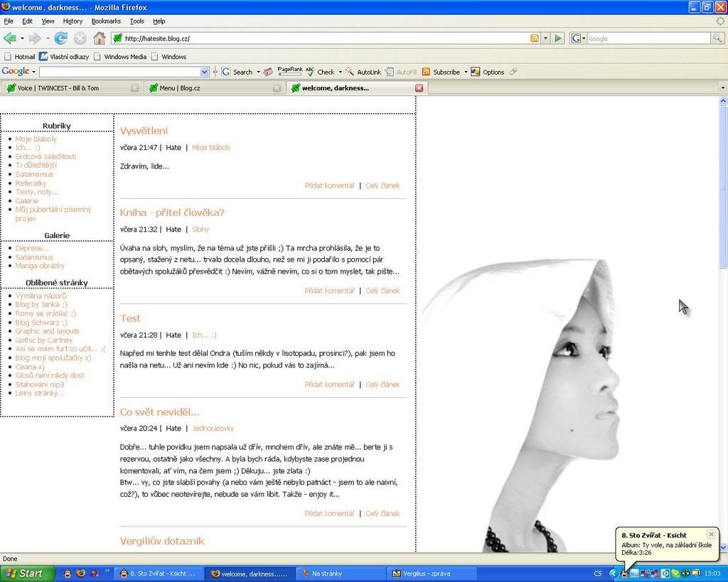
Task: Open the Hotmail shortcut in the bookmarks toolbar
Action: click(24, 56)
